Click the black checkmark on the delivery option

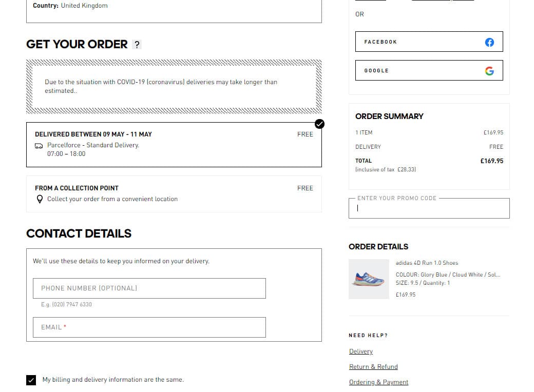tap(319, 124)
